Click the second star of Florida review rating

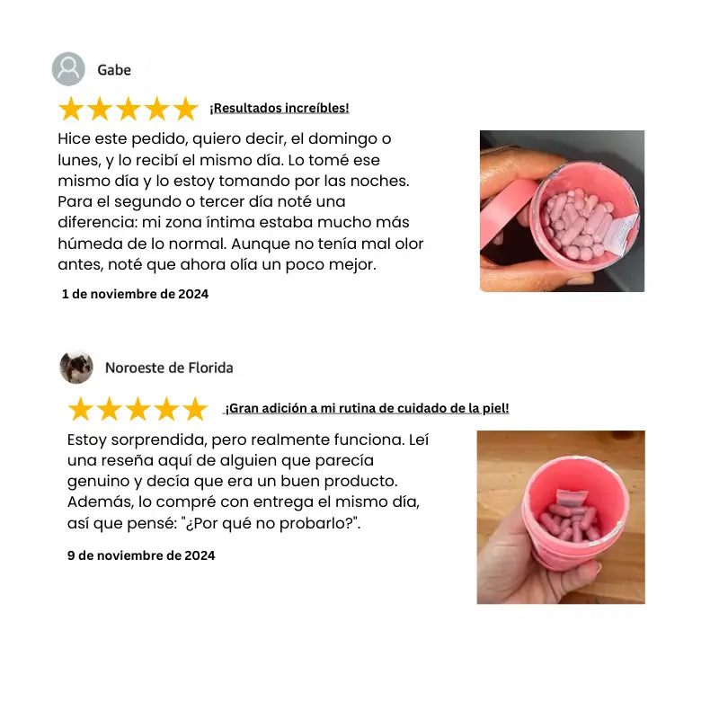pos(109,409)
